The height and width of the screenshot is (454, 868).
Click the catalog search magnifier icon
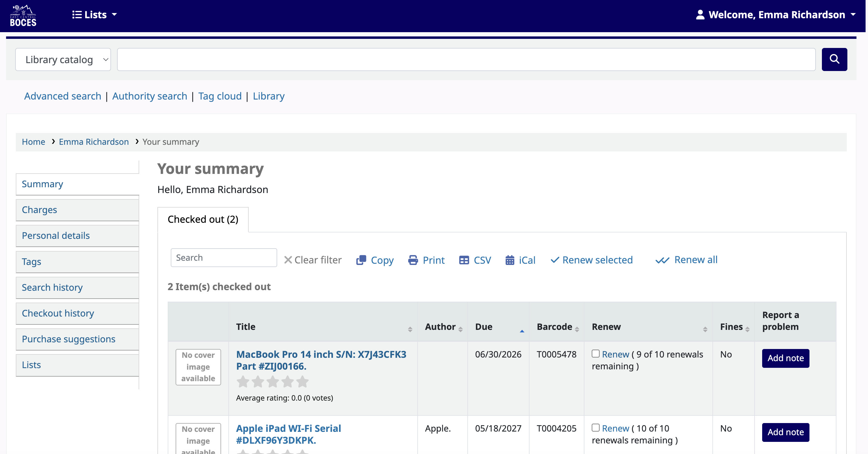(835, 59)
